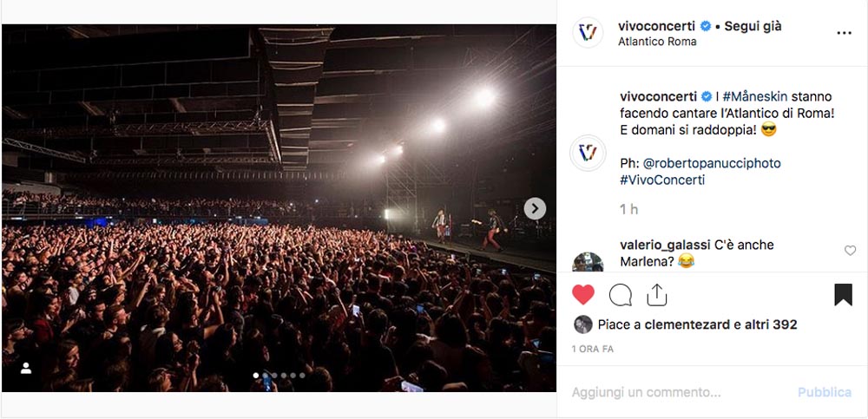This screenshot has height=419, width=868.
Task: Open valerio_galassi's avatar thumbnail
Action: [x=588, y=262]
